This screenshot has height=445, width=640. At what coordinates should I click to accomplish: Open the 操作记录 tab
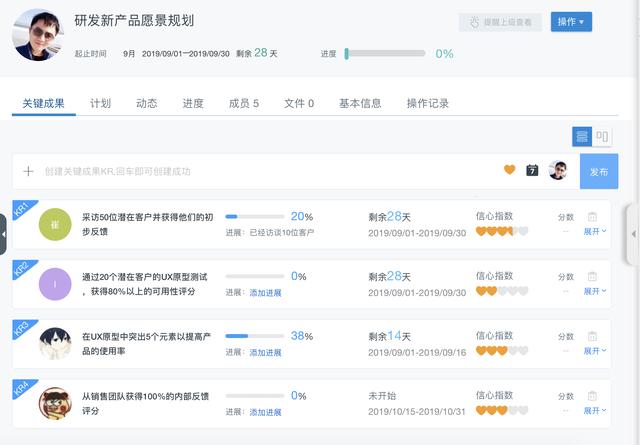tap(428, 103)
